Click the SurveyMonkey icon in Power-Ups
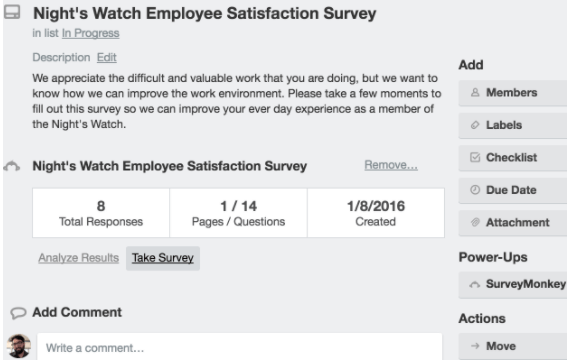The image size is (576, 362). click(475, 284)
